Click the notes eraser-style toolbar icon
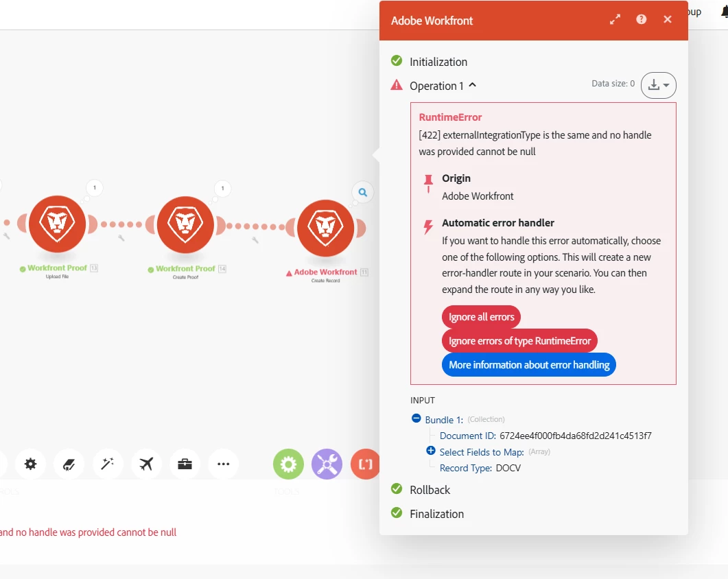The height and width of the screenshot is (579, 728). pyautogui.click(x=69, y=464)
